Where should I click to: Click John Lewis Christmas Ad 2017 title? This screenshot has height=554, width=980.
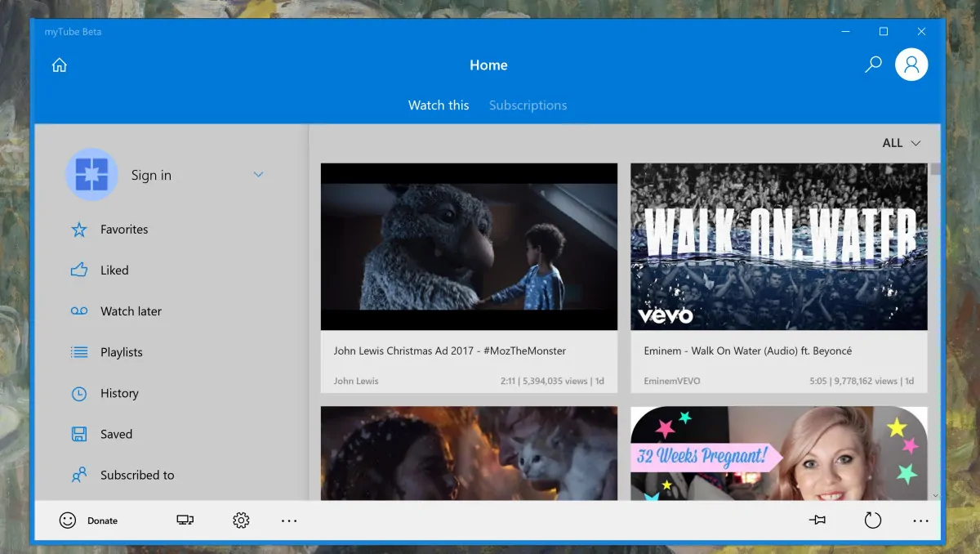[449, 351]
